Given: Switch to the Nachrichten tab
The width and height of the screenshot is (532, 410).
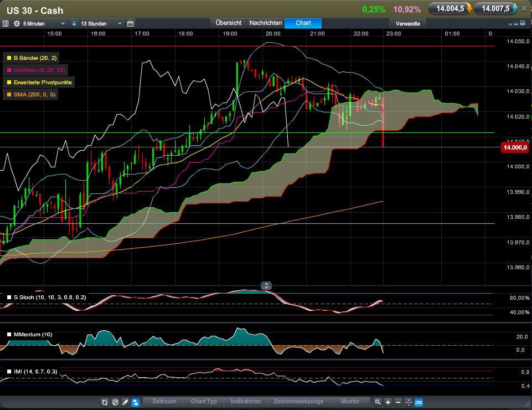Looking at the screenshot, I should click(x=266, y=23).
